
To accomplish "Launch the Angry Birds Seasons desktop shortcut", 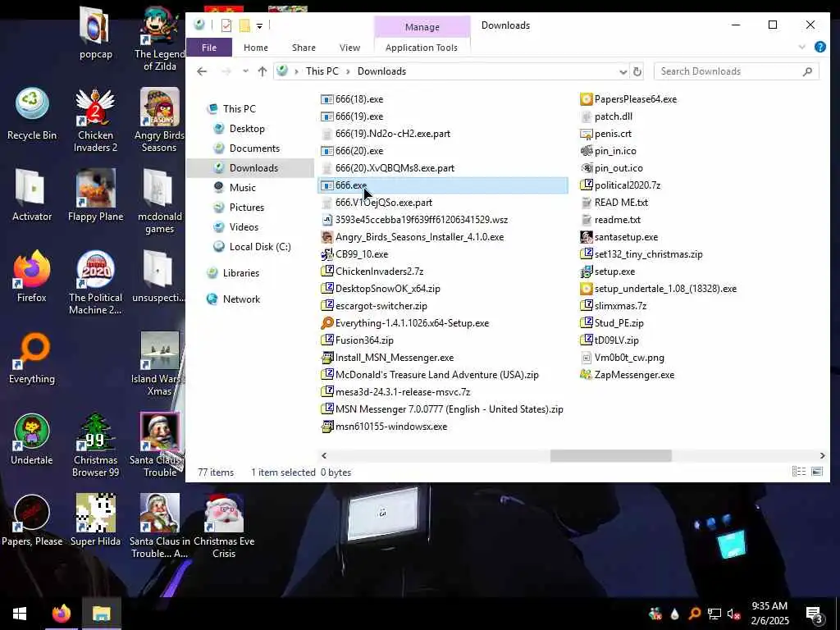I will coord(159,120).
